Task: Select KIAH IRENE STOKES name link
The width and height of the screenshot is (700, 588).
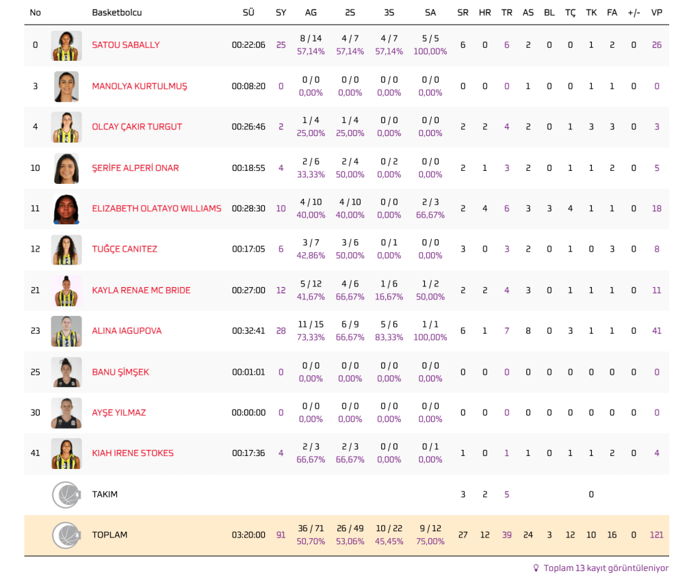Action: pos(133,453)
